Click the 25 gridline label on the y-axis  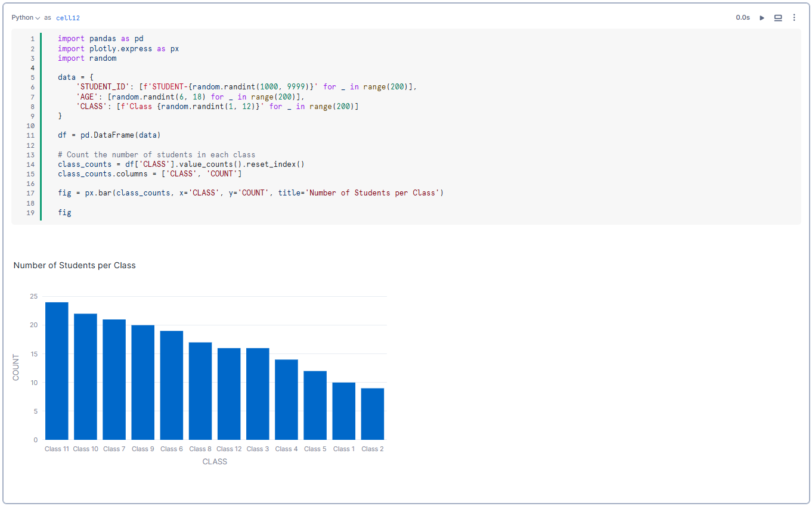[x=33, y=296]
